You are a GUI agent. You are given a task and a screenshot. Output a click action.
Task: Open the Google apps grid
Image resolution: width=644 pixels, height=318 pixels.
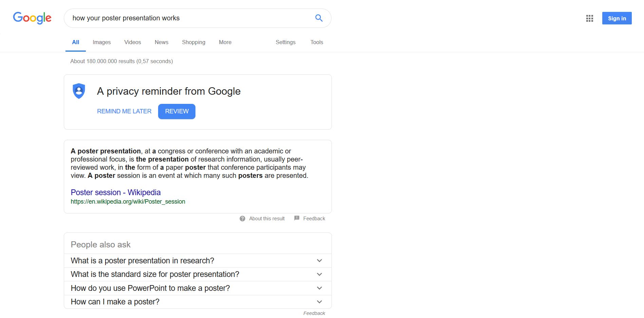(589, 18)
